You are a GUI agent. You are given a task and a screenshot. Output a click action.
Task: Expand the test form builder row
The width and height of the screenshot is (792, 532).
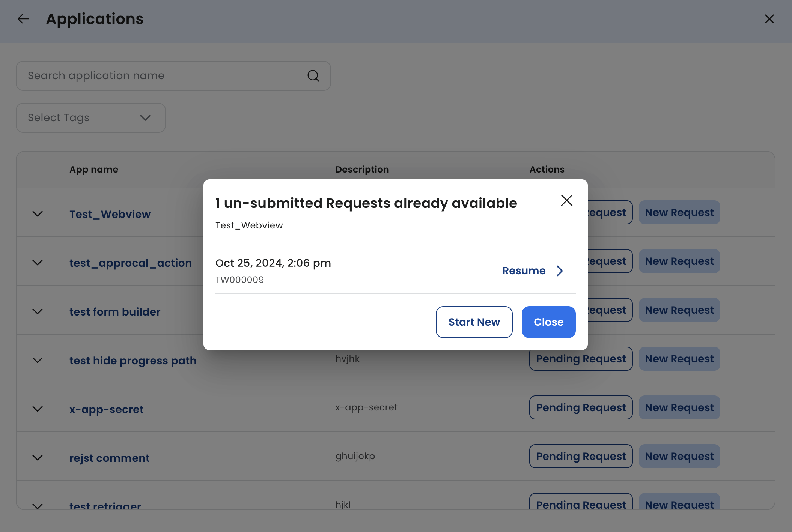[x=38, y=311]
